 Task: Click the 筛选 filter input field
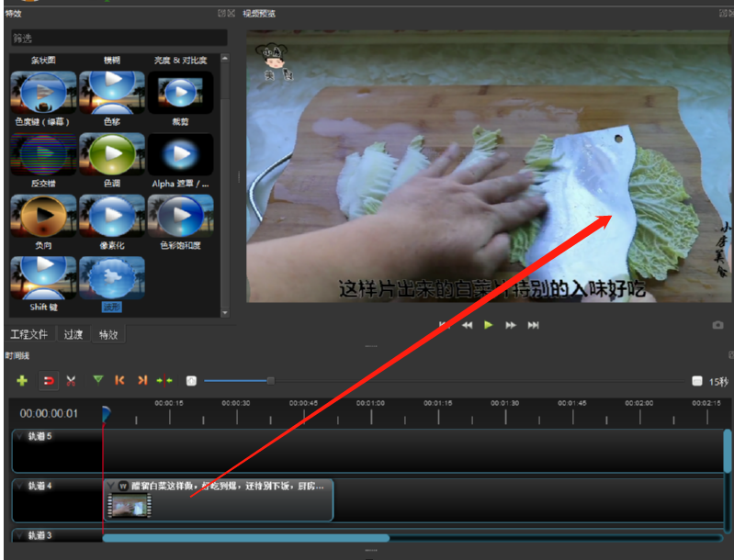(119, 38)
